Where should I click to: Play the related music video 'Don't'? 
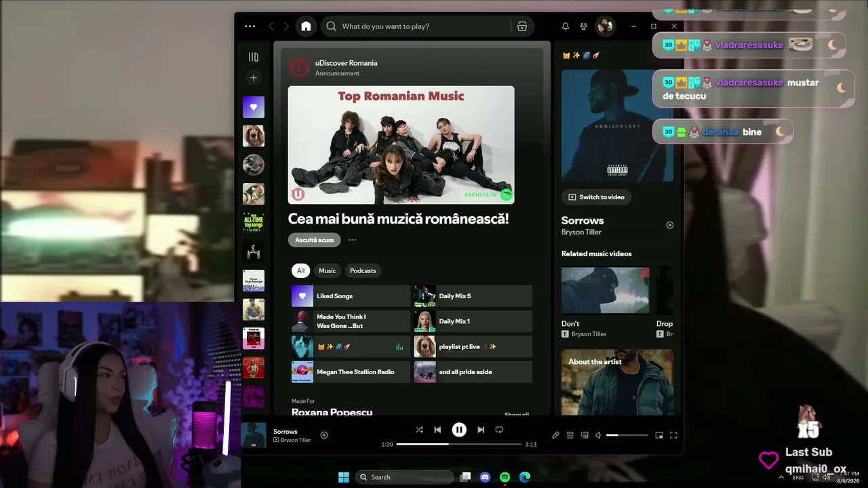pyautogui.click(x=605, y=291)
